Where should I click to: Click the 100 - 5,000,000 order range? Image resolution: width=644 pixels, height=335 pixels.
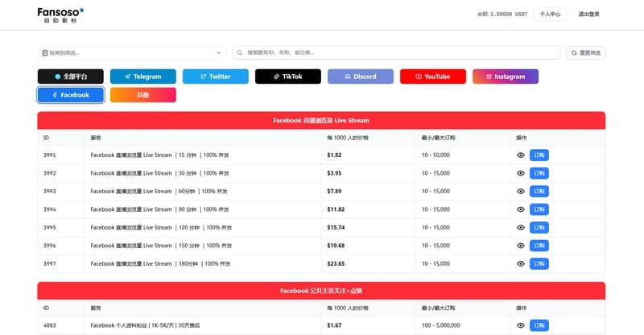coord(440,325)
